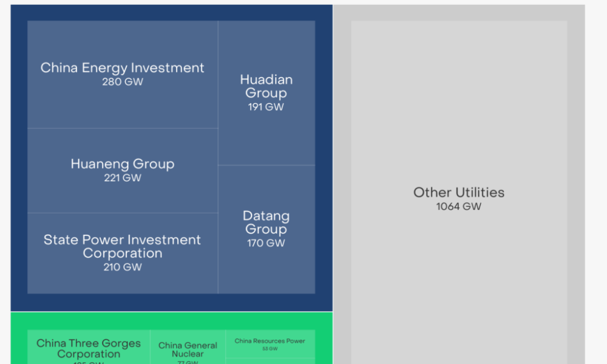Click the 210 GW value label

[123, 267]
